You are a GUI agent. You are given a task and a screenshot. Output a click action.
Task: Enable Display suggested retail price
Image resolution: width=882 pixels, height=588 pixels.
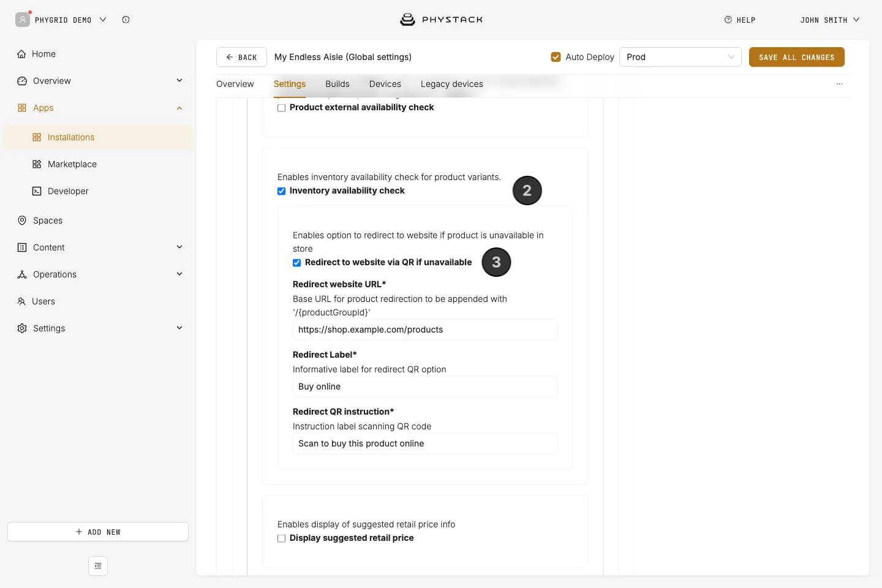point(282,538)
